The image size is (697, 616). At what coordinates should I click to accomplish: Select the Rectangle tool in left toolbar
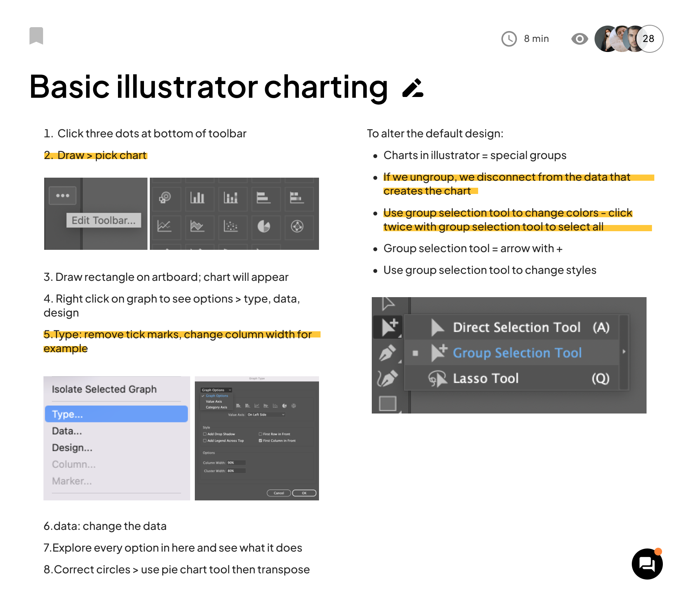tap(388, 403)
